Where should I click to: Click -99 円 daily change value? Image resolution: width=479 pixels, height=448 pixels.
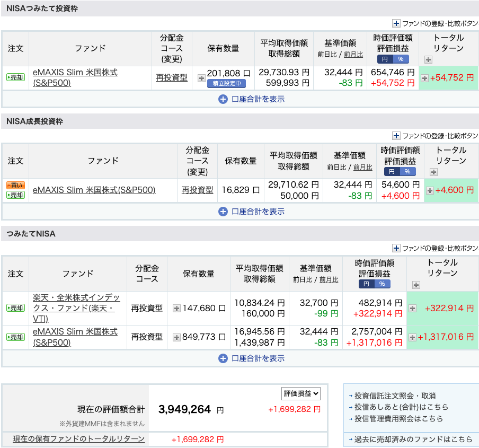(326, 313)
